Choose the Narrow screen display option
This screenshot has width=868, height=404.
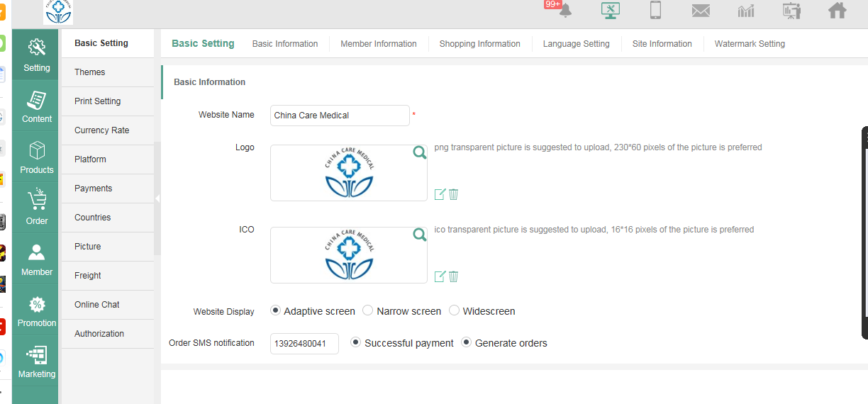(x=367, y=310)
